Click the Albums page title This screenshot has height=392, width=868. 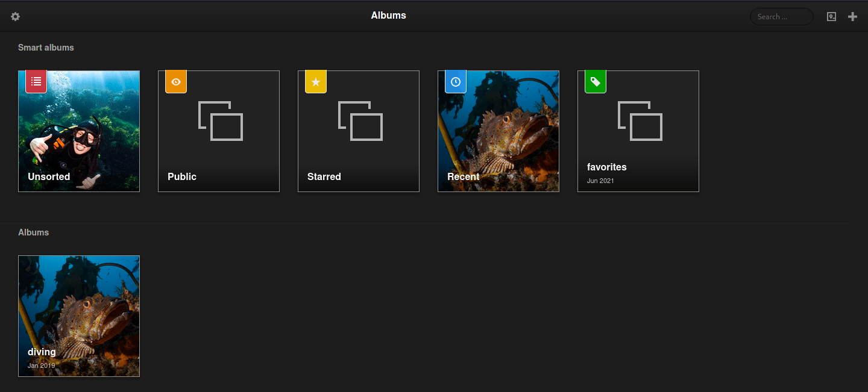[389, 16]
